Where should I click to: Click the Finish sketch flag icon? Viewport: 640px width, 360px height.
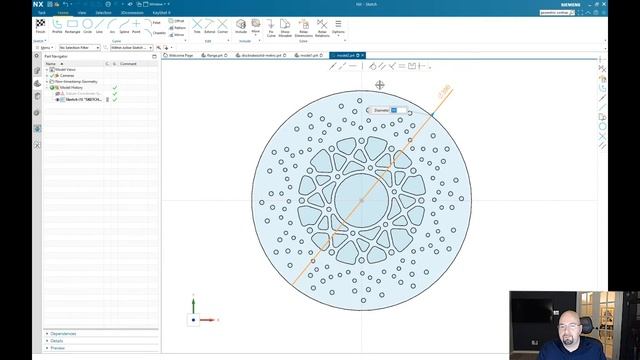point(40,26)
